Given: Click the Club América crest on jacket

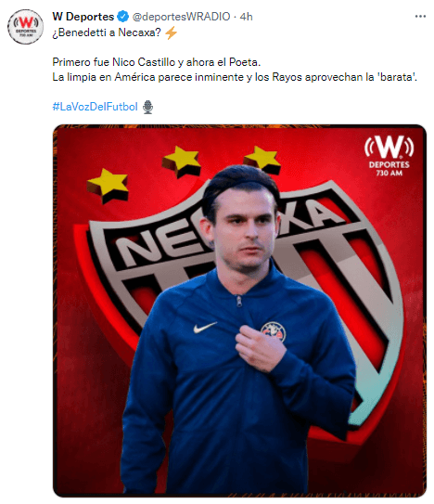Looking at the screenshot, I should pyautogui.click(x=273, y=331).
